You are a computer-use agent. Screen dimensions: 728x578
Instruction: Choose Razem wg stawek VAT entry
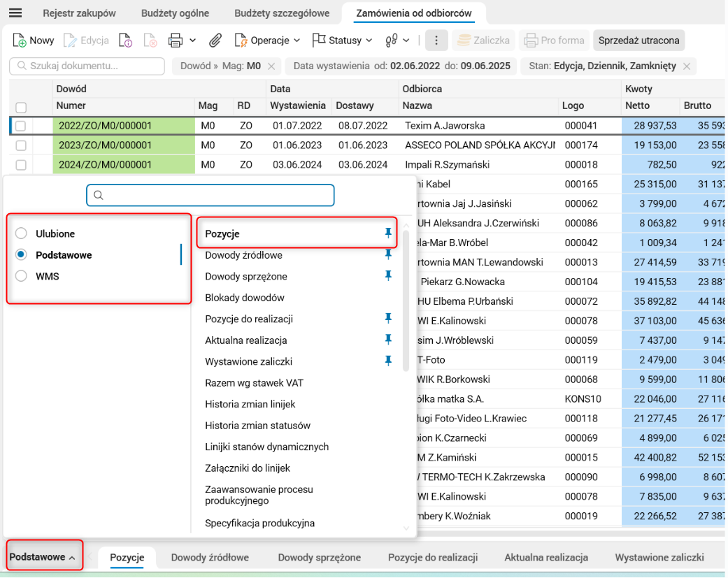click(x=254, y=383)
